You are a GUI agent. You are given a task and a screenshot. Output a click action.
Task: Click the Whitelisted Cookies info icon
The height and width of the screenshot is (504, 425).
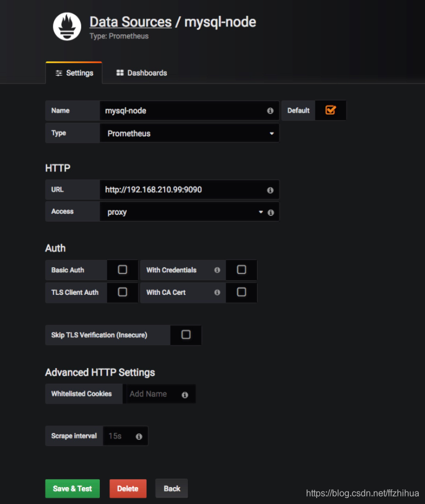185,395
